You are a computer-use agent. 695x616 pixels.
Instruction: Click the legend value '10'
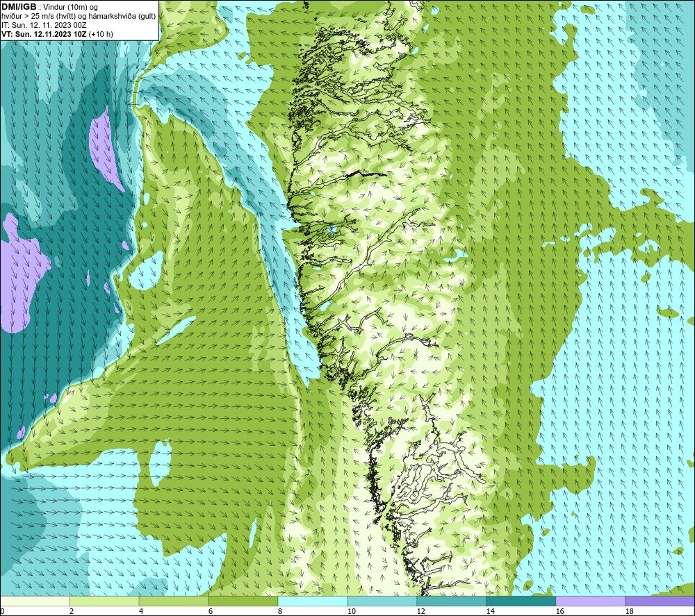351,612
